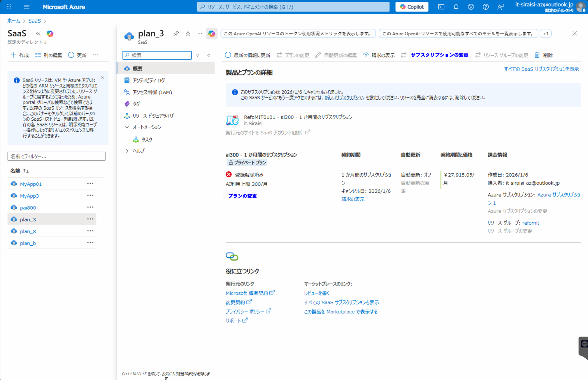Collapse the resource menu with the double chevron
This screenshot has height=380, width=588.
tap(209, 55)
